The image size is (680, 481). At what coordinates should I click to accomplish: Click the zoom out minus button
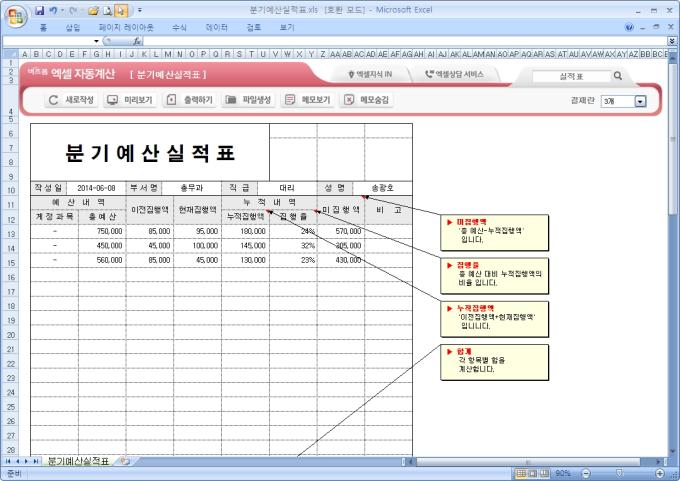point(586,473)
